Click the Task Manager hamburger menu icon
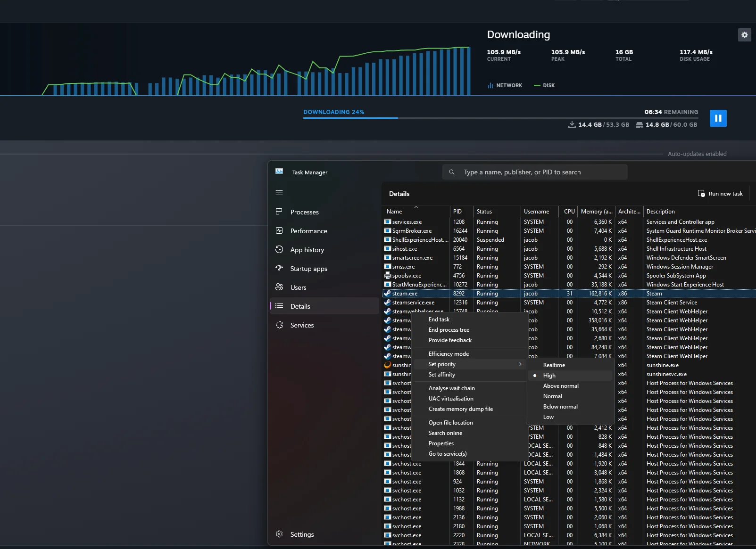The image size is (756, 549). click(279, 193)
